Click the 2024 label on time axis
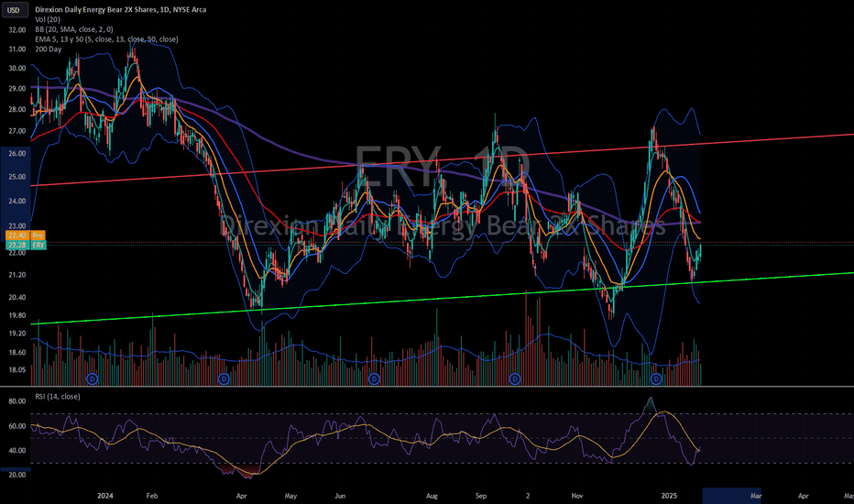Image resolution: width=854 pixels, height=504 pixels. point(105,496)
